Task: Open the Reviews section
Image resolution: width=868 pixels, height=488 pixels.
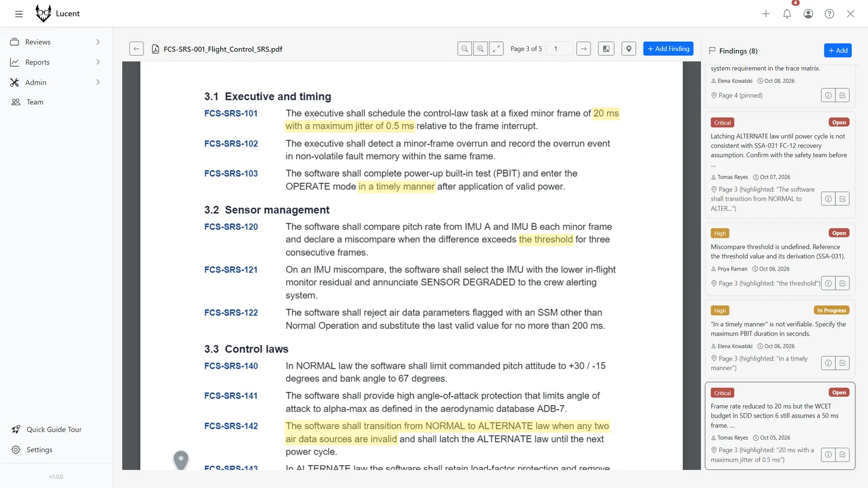Action: coord(56,42)
